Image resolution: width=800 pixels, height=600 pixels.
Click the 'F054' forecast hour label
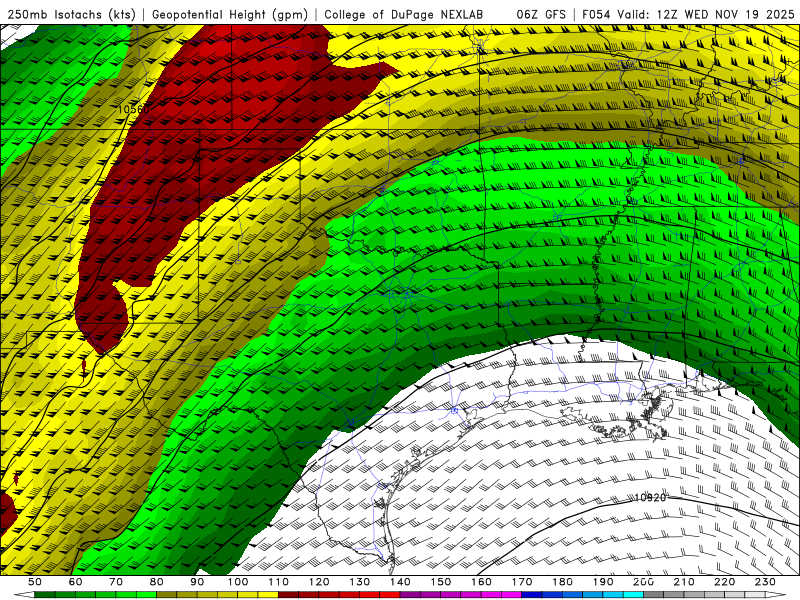597,15
